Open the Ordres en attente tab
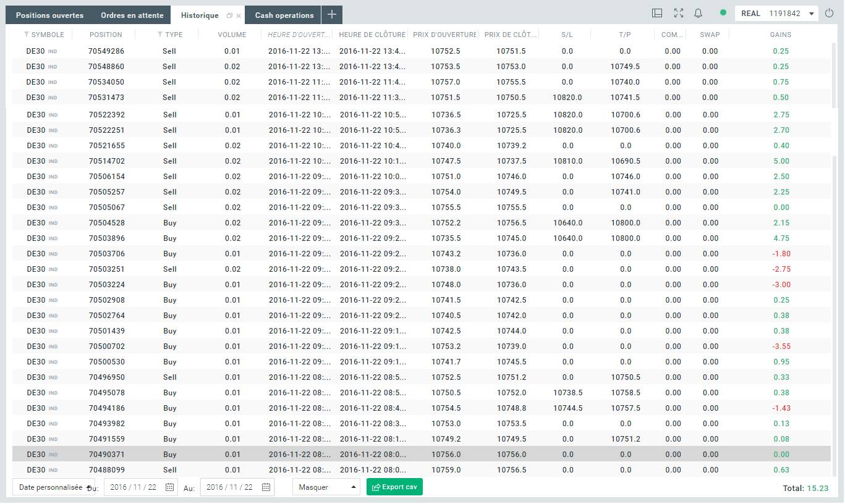 tap(132, 15)
